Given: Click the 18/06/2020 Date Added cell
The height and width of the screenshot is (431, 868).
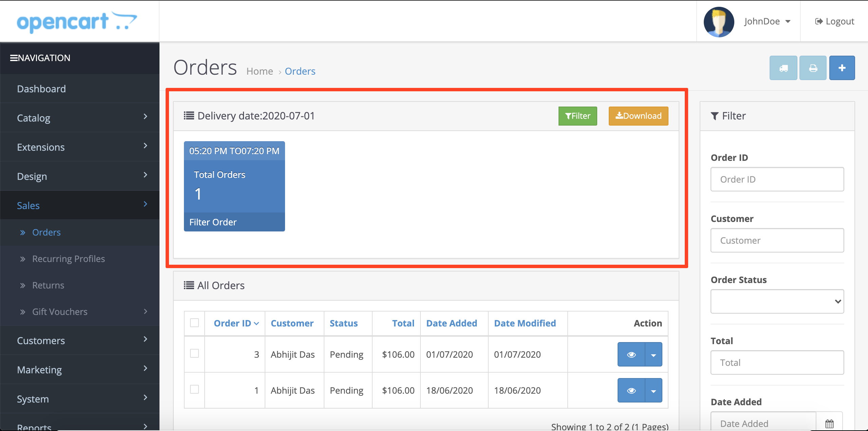Looking at the screenshot, I should (449, 391).
